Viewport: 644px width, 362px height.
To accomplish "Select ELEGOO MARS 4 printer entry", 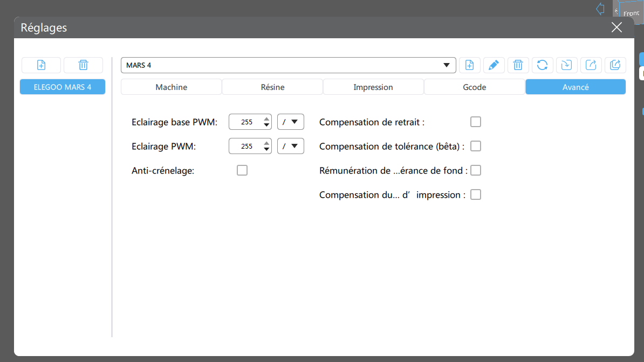I will (63, 87).
